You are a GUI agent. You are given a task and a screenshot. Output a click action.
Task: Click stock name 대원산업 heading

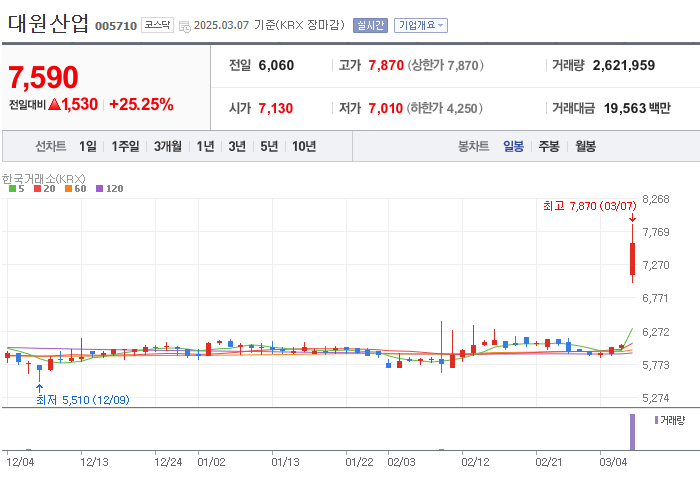48,23
